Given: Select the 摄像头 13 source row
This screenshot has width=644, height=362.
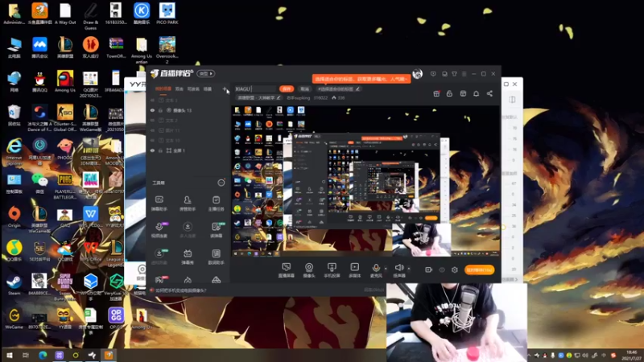Looking at the screenshot, I should click(188, 110).
